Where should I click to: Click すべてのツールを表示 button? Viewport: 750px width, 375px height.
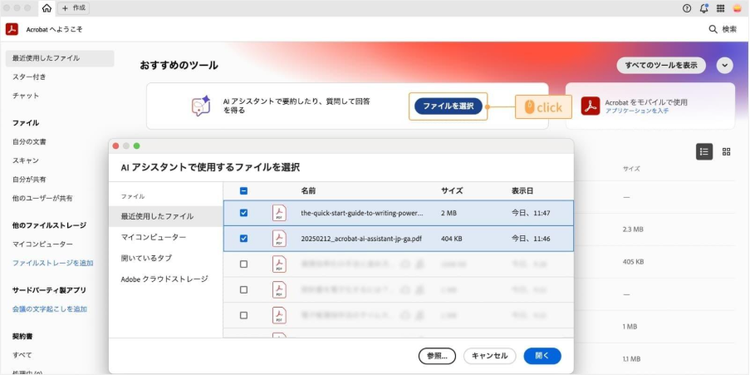661,66
